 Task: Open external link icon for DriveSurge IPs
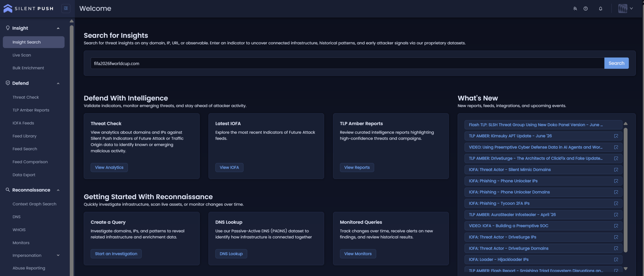[x=616, y=237]
